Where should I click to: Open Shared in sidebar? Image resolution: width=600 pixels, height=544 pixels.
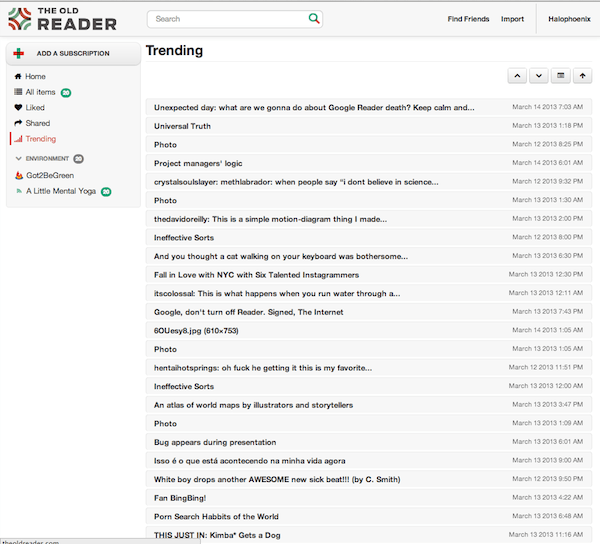38,123
